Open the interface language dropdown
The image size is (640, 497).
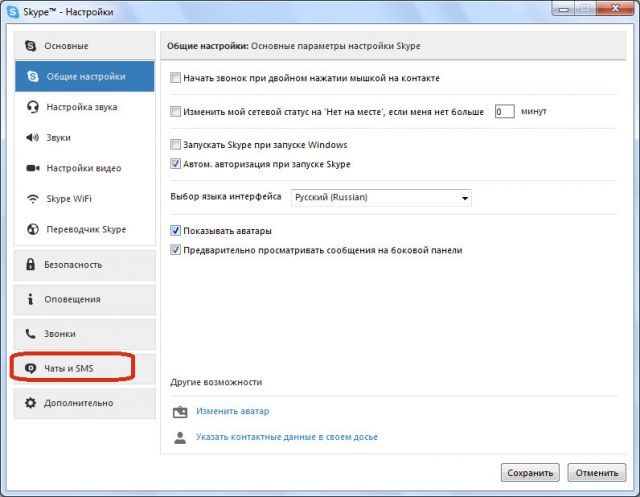[x=381, y=197]
